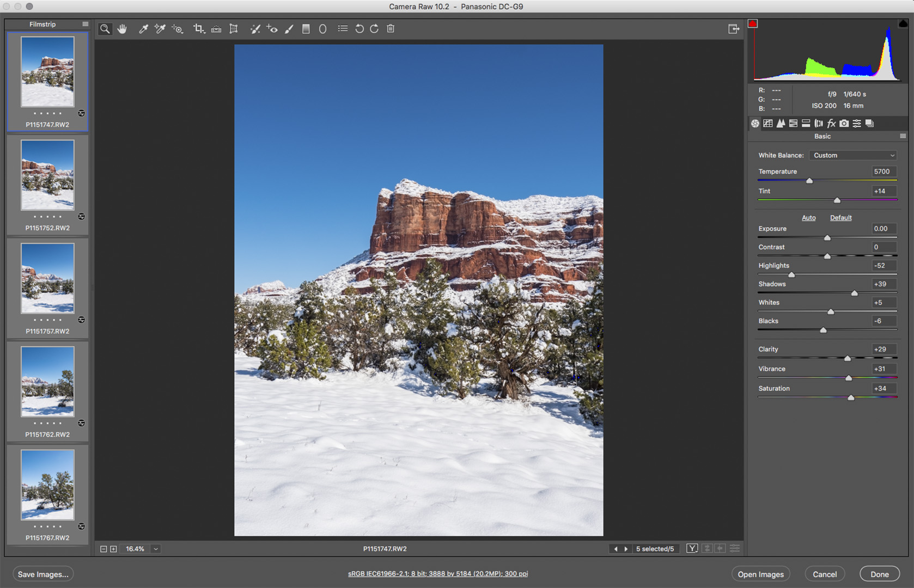Viewport: 914px width, 588px height.
Task: Toggle full screen mode icon
Action: point(734,29)
